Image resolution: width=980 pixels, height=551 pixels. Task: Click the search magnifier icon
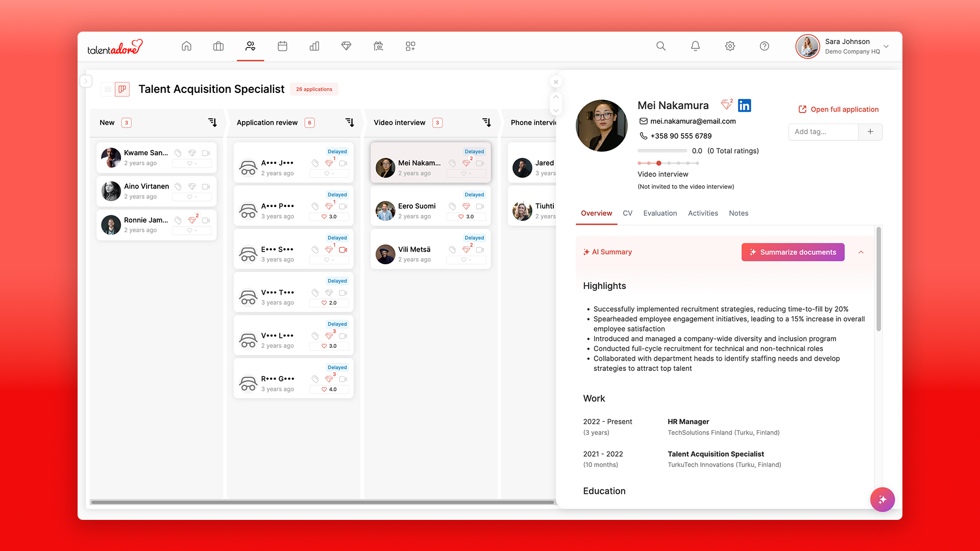pyautogui.click(x=661, y=46)
